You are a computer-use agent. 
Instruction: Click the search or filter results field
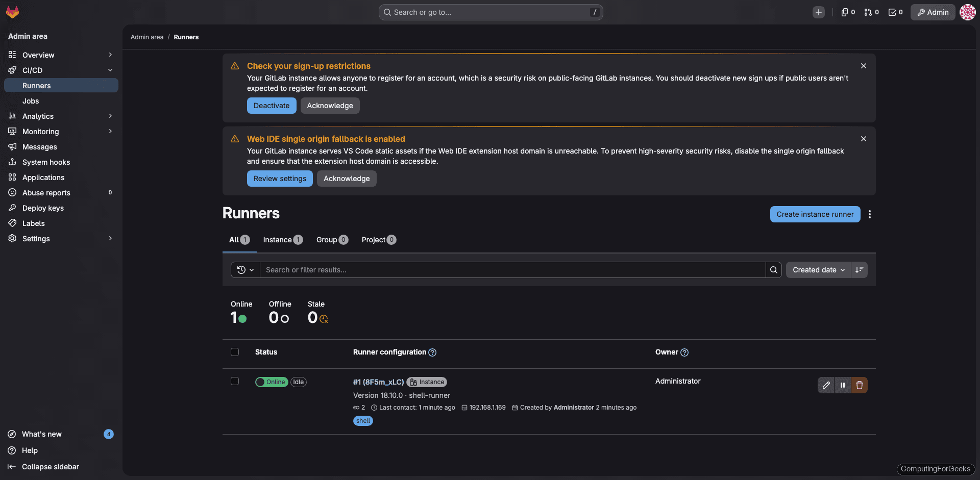pyautogui.click(x=510, y=269)
